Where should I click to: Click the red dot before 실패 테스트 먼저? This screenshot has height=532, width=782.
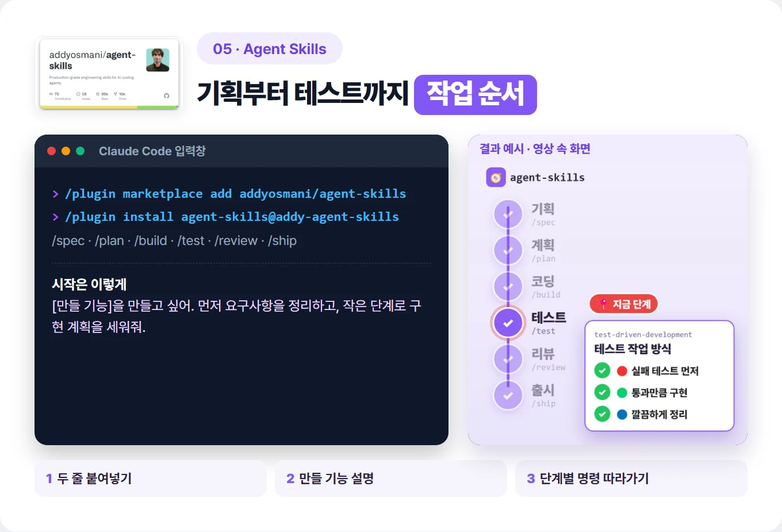point(622,371)
